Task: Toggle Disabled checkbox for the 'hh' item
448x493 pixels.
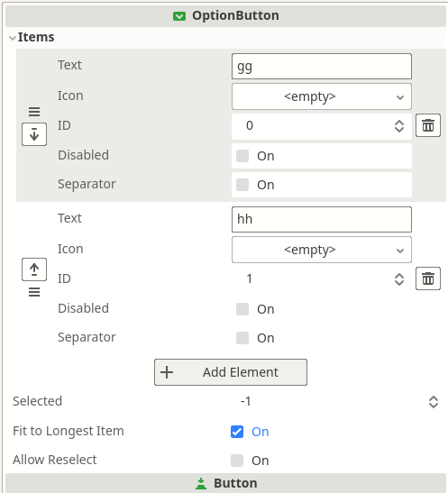Action: point(242,309)
